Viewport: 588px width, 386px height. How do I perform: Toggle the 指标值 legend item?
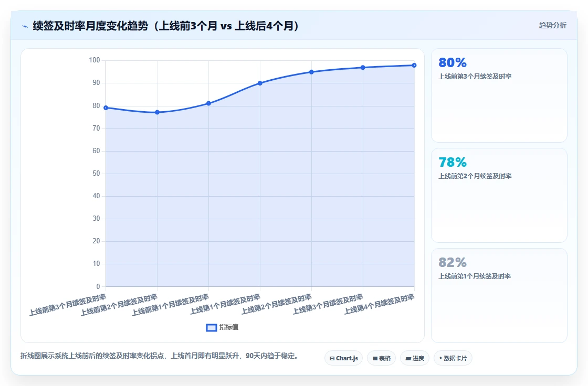click(223, 327)
